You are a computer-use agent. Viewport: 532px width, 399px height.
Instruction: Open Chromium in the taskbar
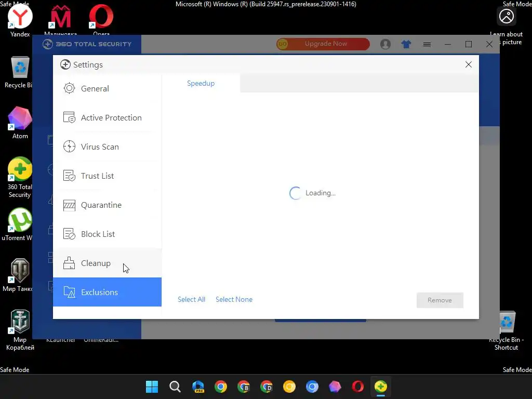pos(312,387)
